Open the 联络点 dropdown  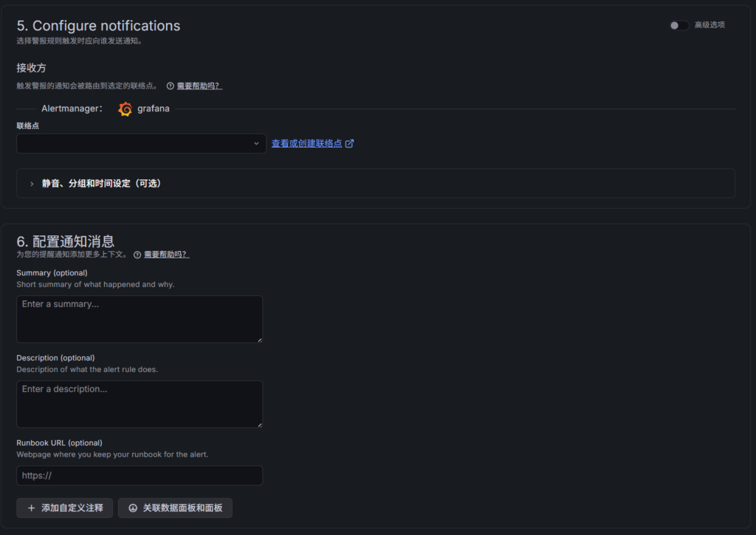pyautogui.click(x=141, y=144)
